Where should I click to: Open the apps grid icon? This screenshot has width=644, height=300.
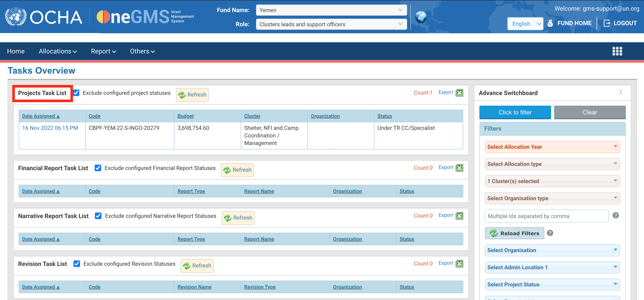[617, 51]
